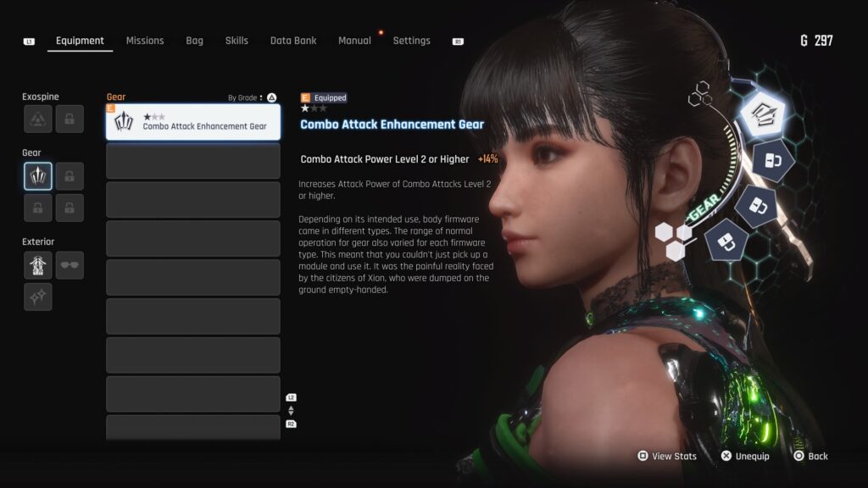Open the Data Bank tab
The width and height of the screenshot is (868, 488).
293,41
